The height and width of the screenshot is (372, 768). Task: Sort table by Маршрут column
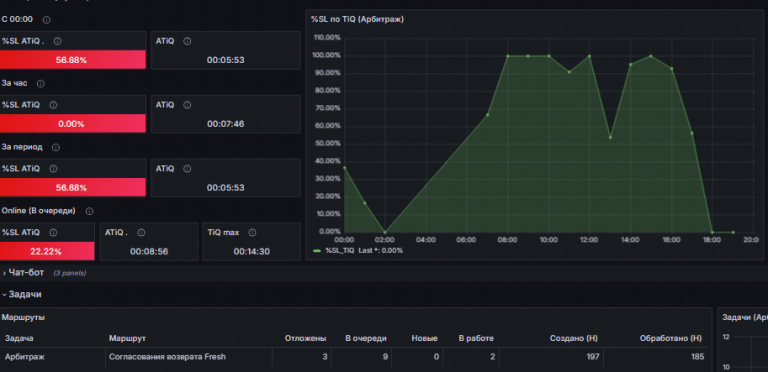127,339
